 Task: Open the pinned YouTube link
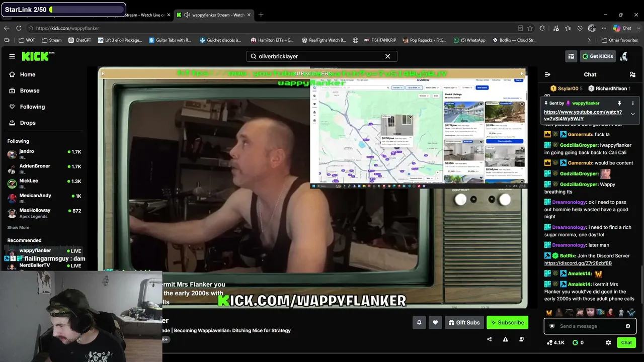point(583,115)
